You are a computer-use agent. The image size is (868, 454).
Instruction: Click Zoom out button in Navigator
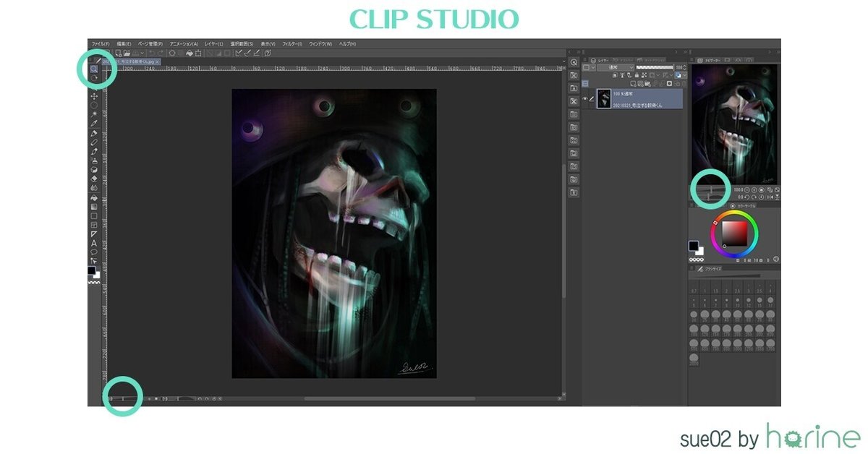(x=747, y=189)
